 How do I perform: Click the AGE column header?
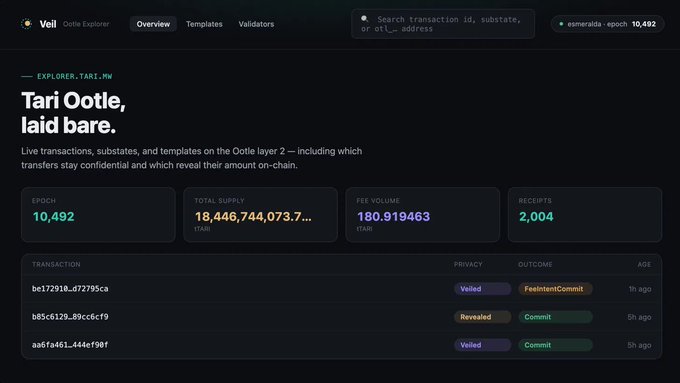[644, 264]
